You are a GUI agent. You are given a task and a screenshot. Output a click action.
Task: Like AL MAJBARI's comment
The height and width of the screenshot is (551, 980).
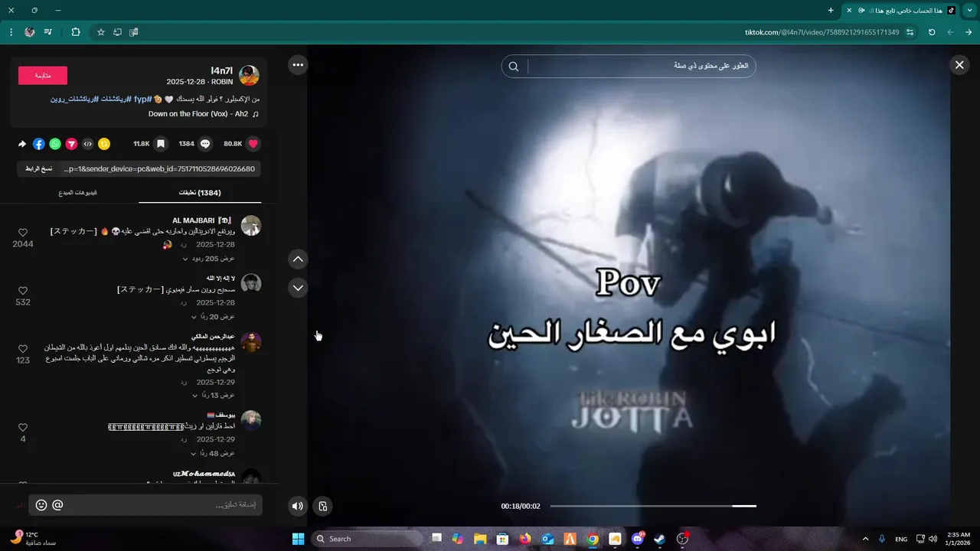tap(23, 233)
